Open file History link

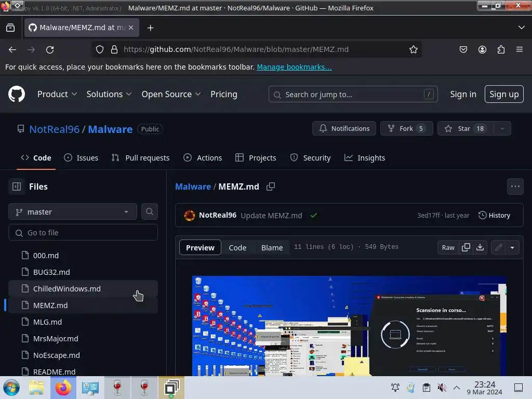point(495,216)
